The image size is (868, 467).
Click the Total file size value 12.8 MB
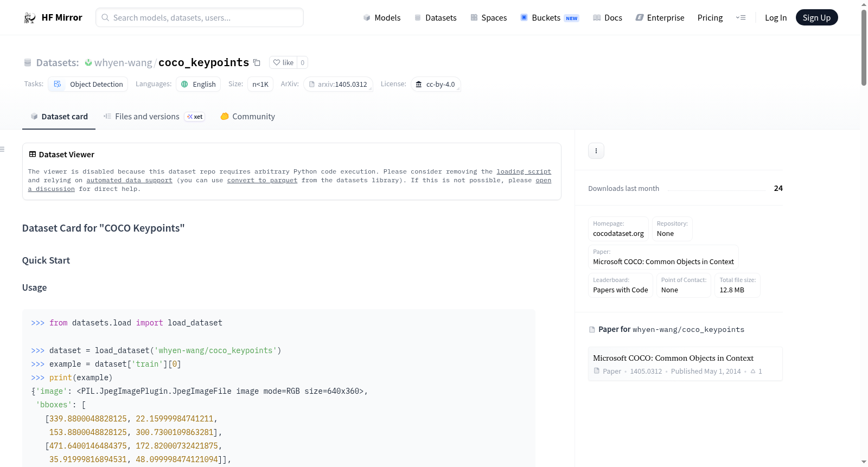[x=732, y=290]
